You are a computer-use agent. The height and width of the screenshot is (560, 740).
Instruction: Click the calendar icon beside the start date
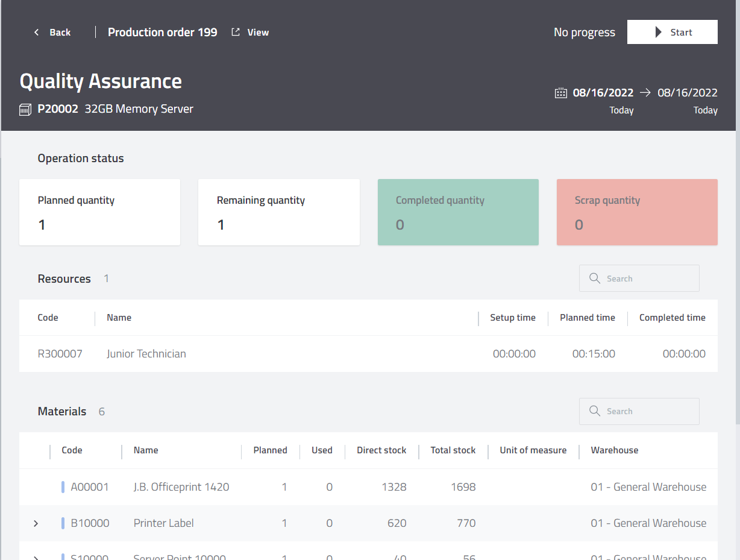561,93
